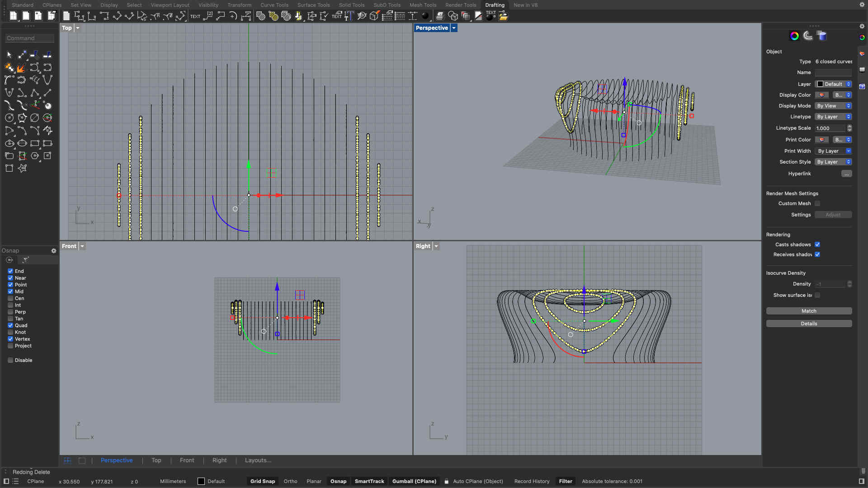Click the black render sphere icon
Image resolution: width=868 pixels, height=488 pixels.
425,16
